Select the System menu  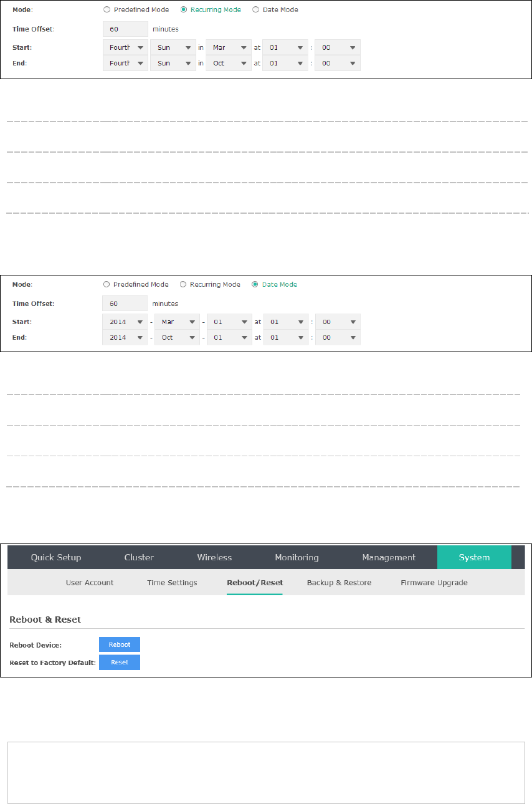coord(474,557)
